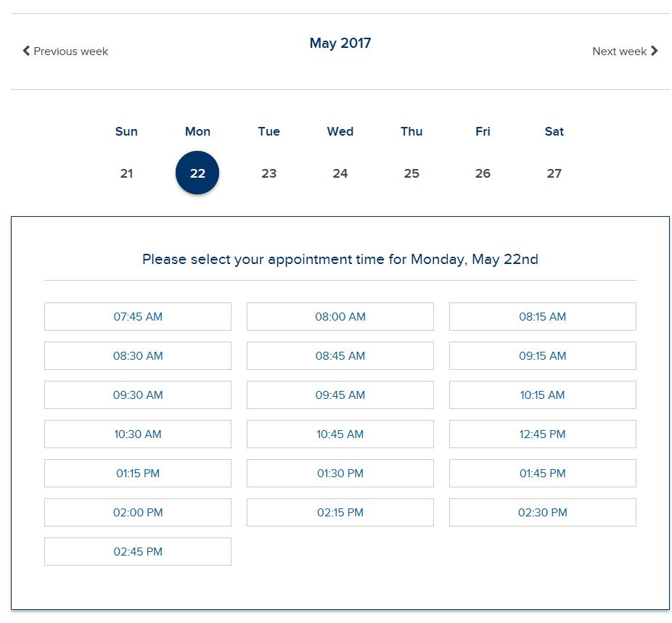Click the Sat weekday label
The image size is (672, 623).
pyautogui.click(x=554, y=131)
